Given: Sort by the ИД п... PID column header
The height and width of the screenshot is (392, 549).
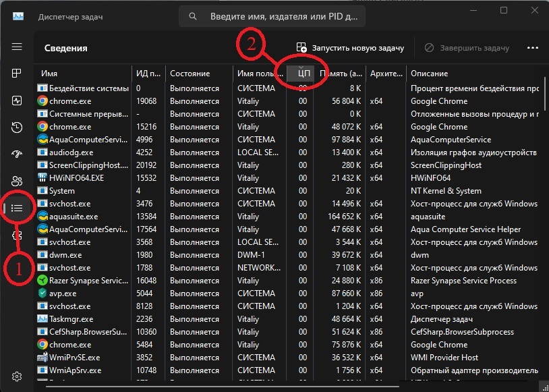Looking at the screenshot, I should pyautogui.click(x=148, y=74).
